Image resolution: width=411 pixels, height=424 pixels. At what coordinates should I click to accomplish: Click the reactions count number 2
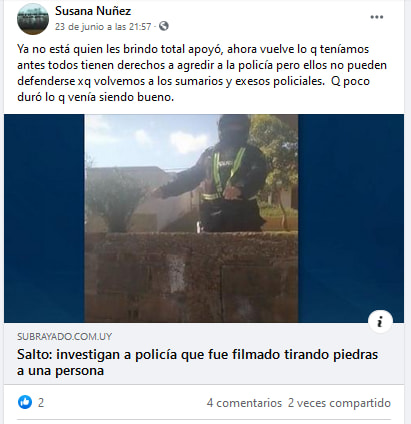coord(41,403)
